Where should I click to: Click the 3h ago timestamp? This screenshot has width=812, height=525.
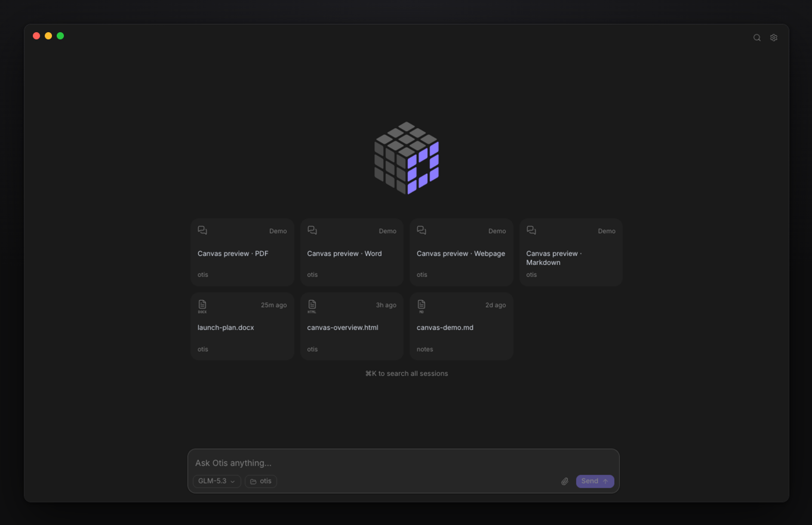pyautogui.click(x=386, y=305)
